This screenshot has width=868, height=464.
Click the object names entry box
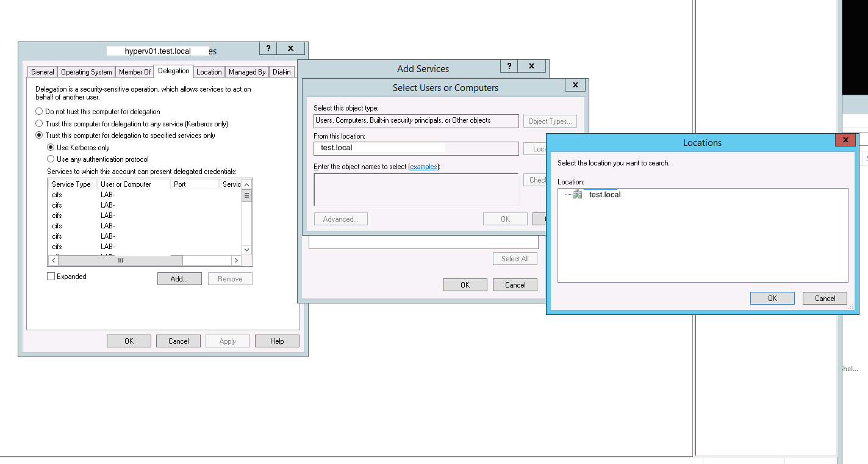pyautogui.click(x=416, y=190)
